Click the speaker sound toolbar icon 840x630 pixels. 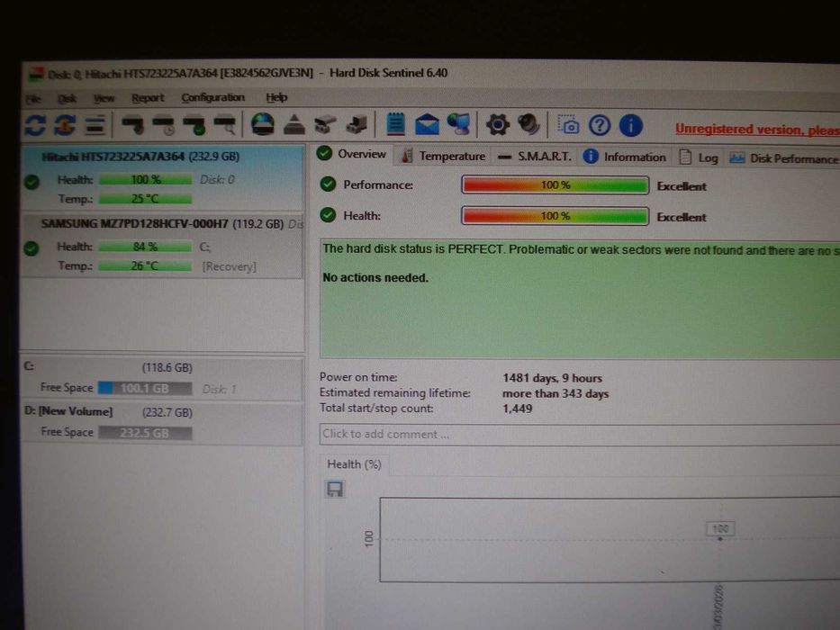528,124
